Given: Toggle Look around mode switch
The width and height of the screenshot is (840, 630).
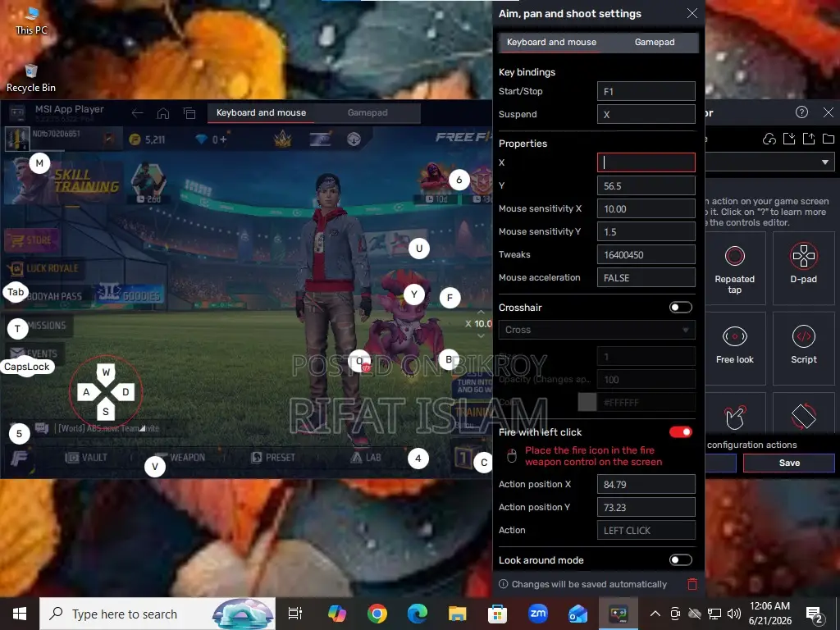Looking at the screenshot, I should (x=680, y=559).
